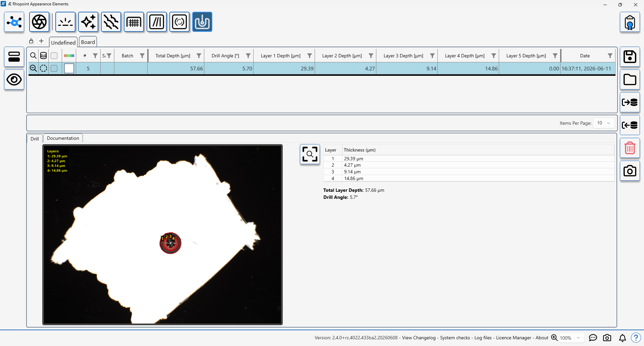Select the Board tab
644x346 pixels.
pos(88,42)
